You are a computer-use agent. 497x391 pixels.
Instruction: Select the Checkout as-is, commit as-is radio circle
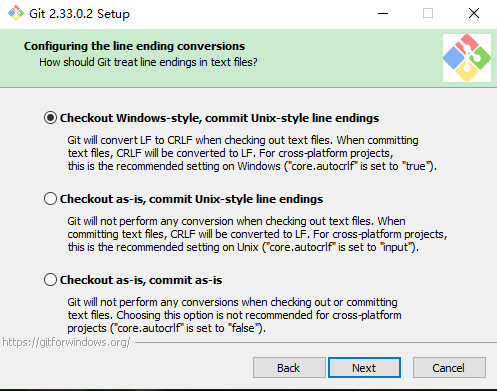(x=50, y=280)
